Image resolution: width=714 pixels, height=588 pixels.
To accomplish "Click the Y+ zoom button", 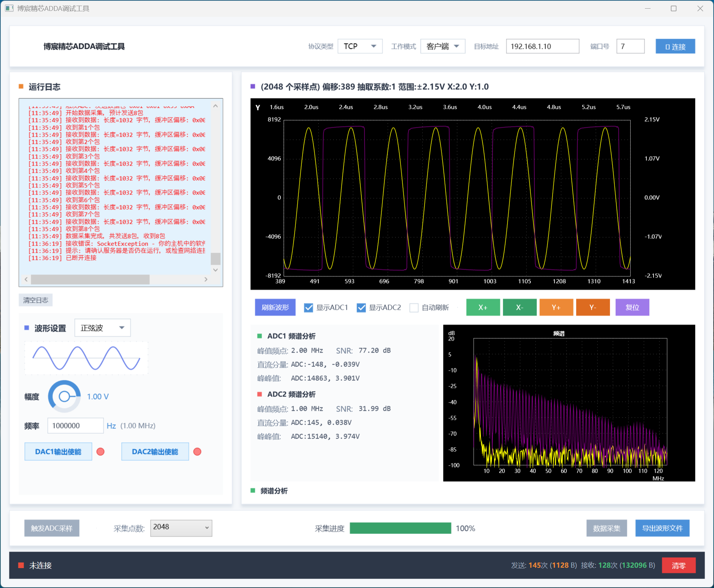I will (x=556, y=308).
